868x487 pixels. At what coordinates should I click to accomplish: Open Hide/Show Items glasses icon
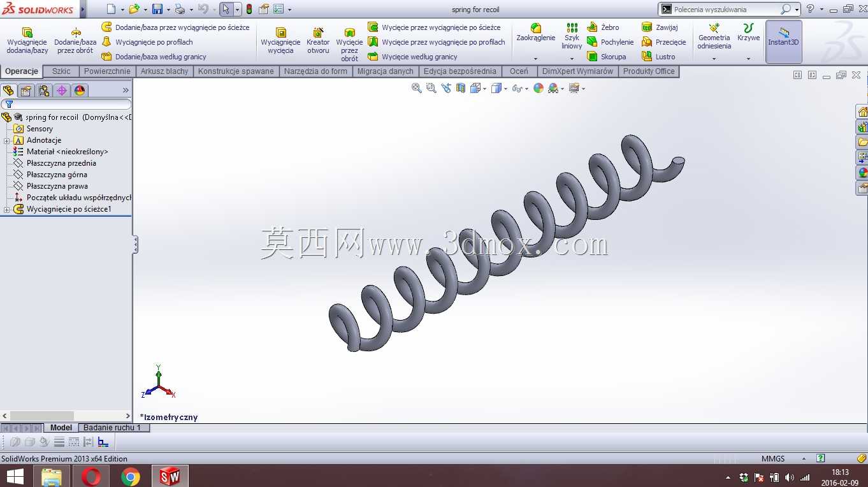517,88
